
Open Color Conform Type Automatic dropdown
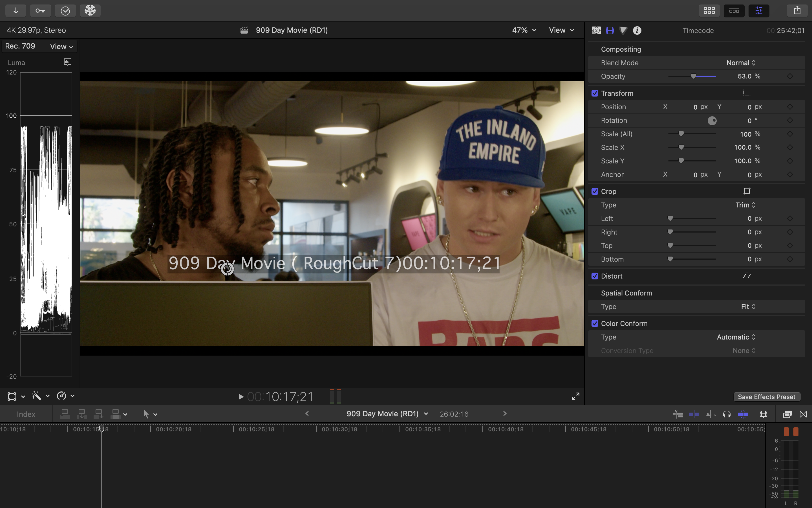(x=736, y=337)
